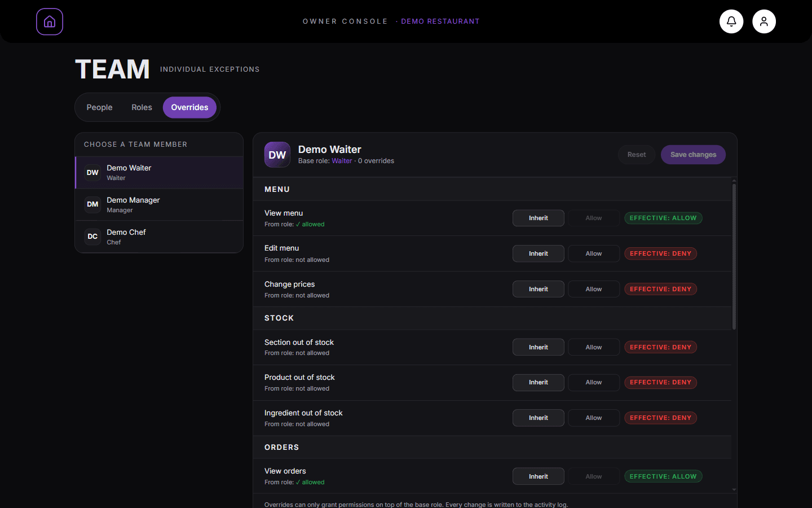Viewport: 812px width, 508px height.
Task: Select Demo Chef team member
Action: [159, 237]
